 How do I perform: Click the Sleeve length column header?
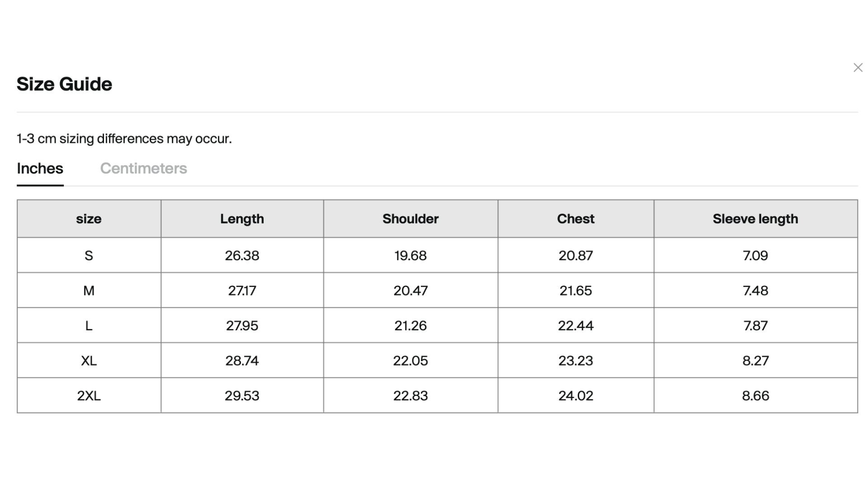tap(755, 219)
